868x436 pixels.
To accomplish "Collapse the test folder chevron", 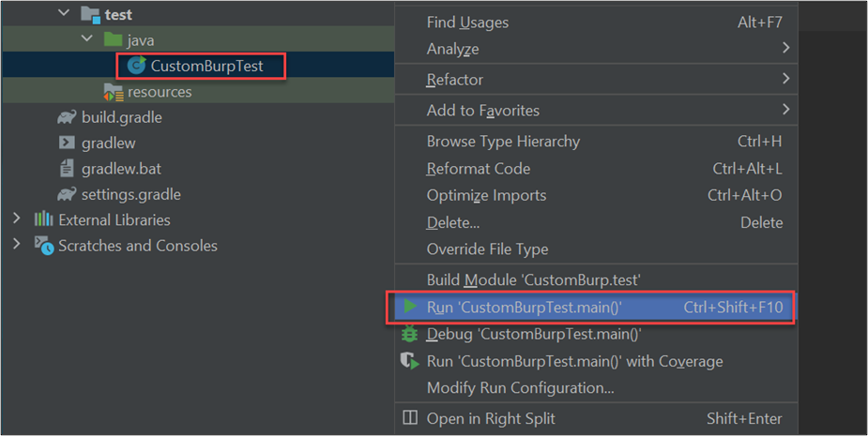I will (64, 14).
